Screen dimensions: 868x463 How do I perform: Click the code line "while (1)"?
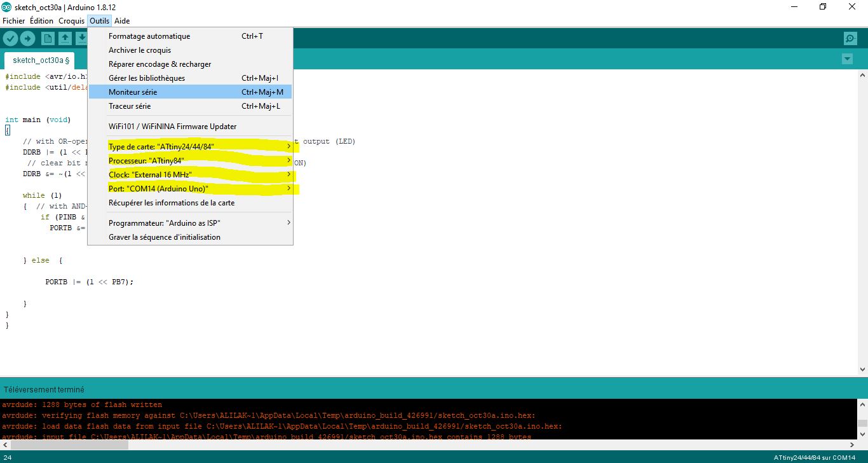pyautogui.click(x=43, y=195)
